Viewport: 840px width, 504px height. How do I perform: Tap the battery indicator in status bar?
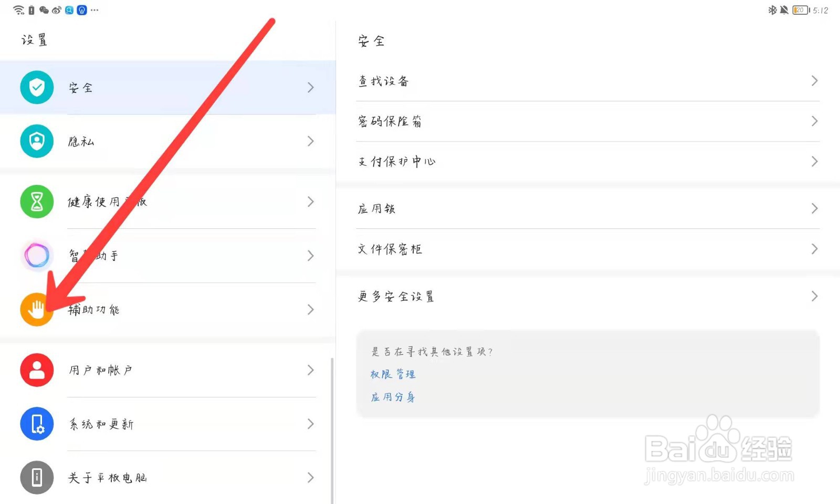(800, 10)
